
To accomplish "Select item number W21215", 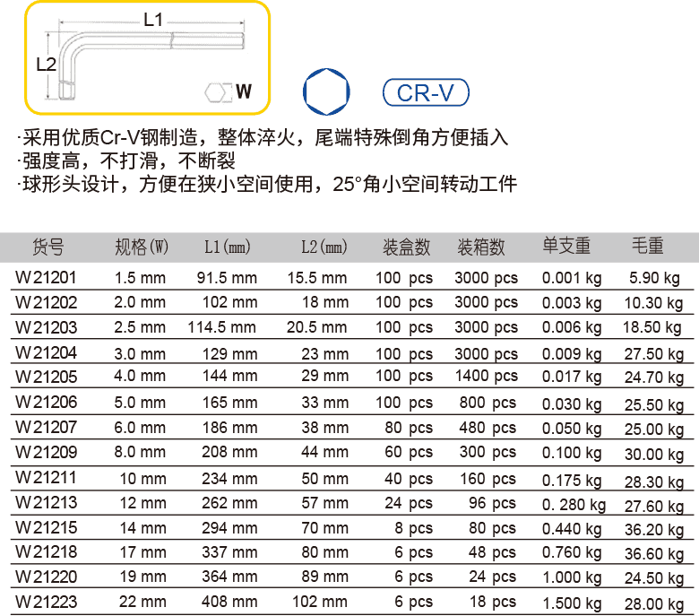I will 46,528.
